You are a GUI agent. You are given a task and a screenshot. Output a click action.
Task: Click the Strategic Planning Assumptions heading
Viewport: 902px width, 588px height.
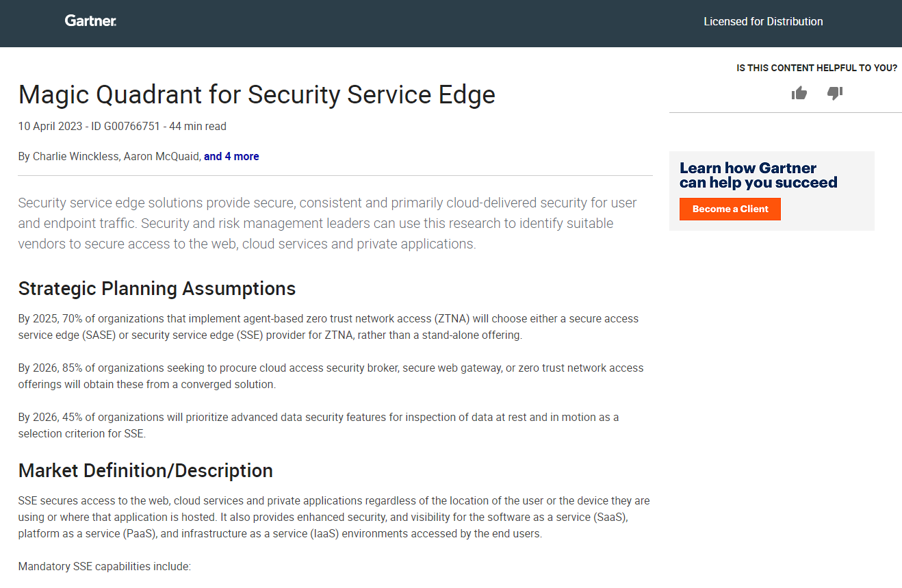point(157,288)
